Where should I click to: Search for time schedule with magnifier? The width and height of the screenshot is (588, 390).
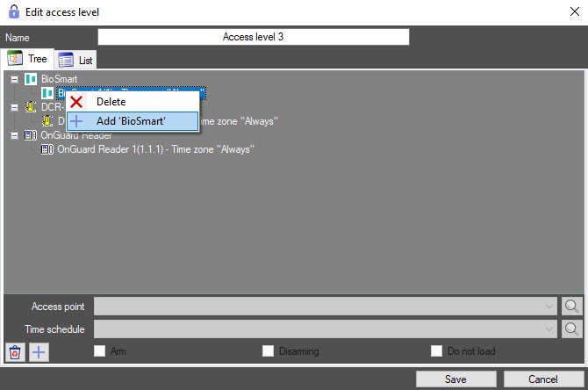[572, 329]
